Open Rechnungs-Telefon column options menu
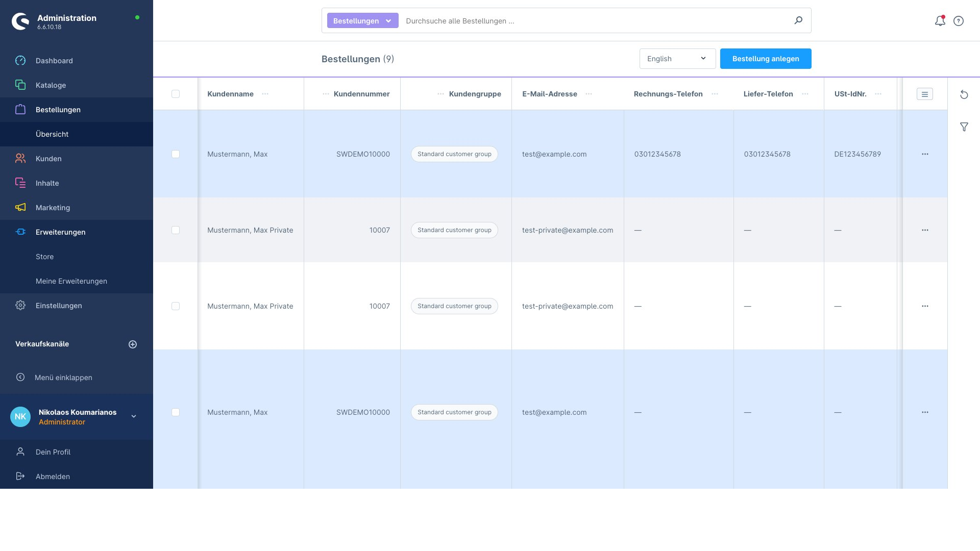Viewport: 980px width, 551px height. [715, 94]
